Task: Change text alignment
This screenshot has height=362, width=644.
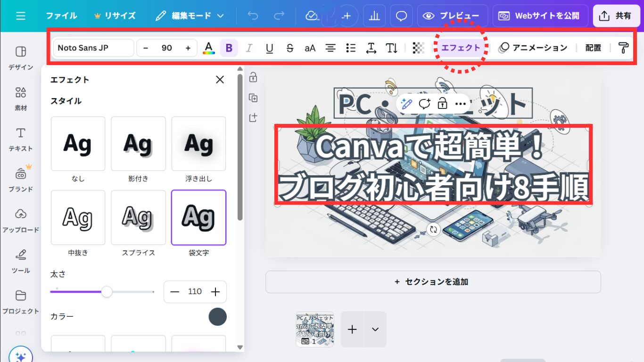Action: 331,48
